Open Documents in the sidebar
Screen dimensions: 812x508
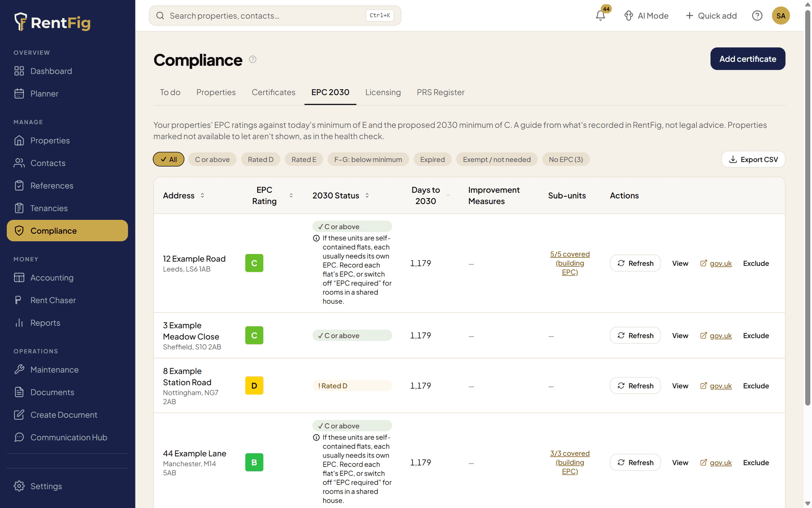[x=67, y=392]
